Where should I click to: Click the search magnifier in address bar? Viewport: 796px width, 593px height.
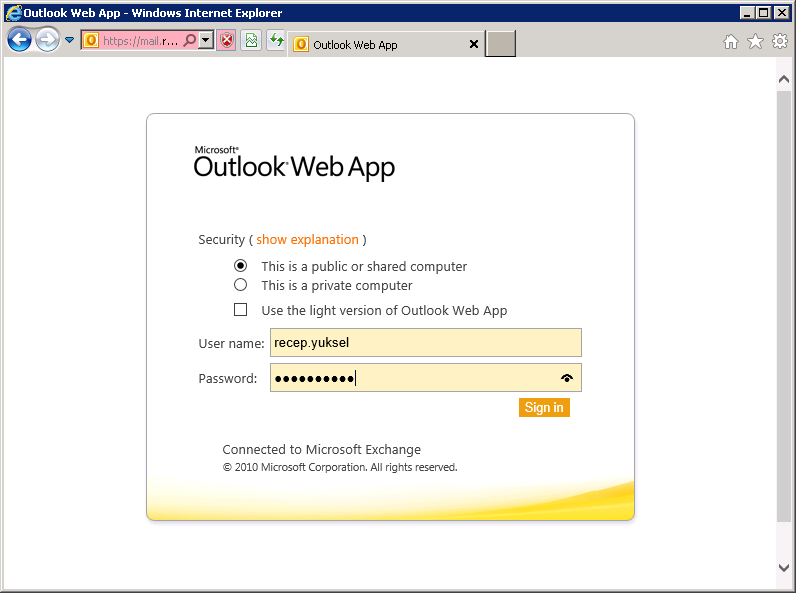point(189,40)
